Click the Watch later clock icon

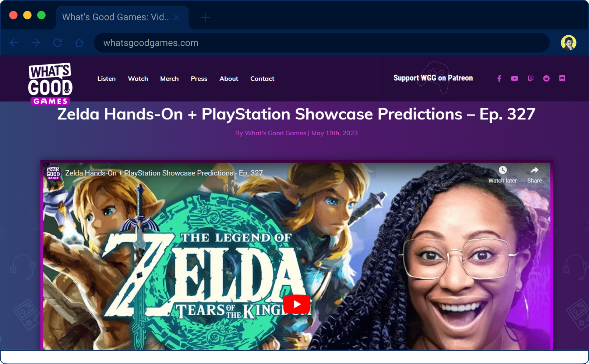pyautogui.click(x=502, y=170)
